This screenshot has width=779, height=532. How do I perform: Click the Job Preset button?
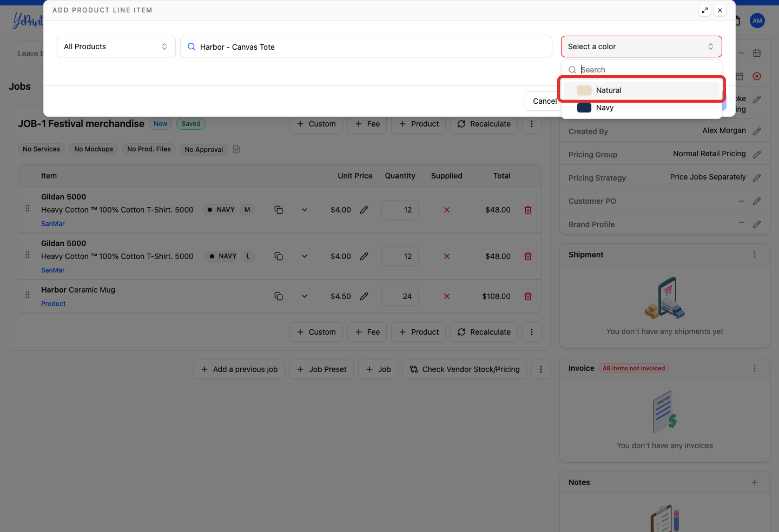(x=321, y=369)
